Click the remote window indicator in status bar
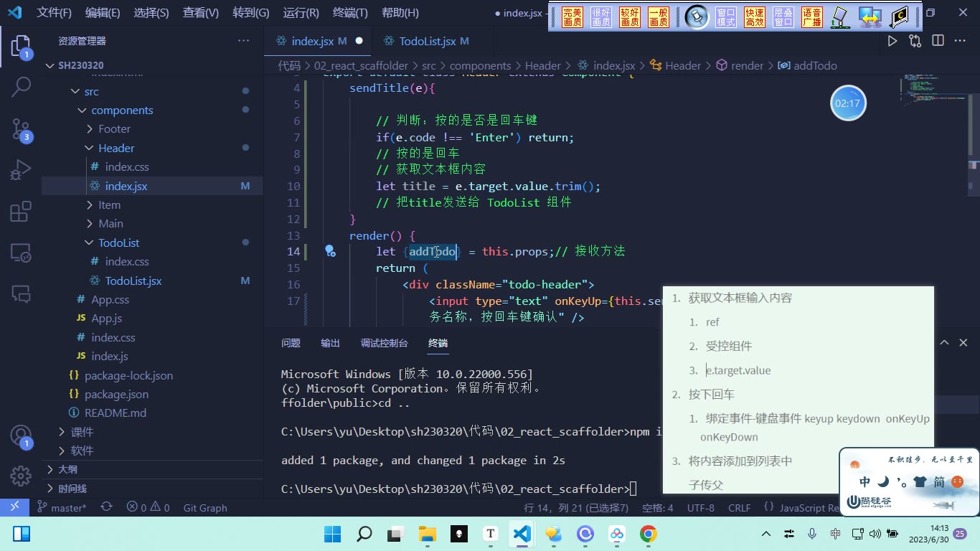This screenshot has height=551, width=980. click(14, 507)
